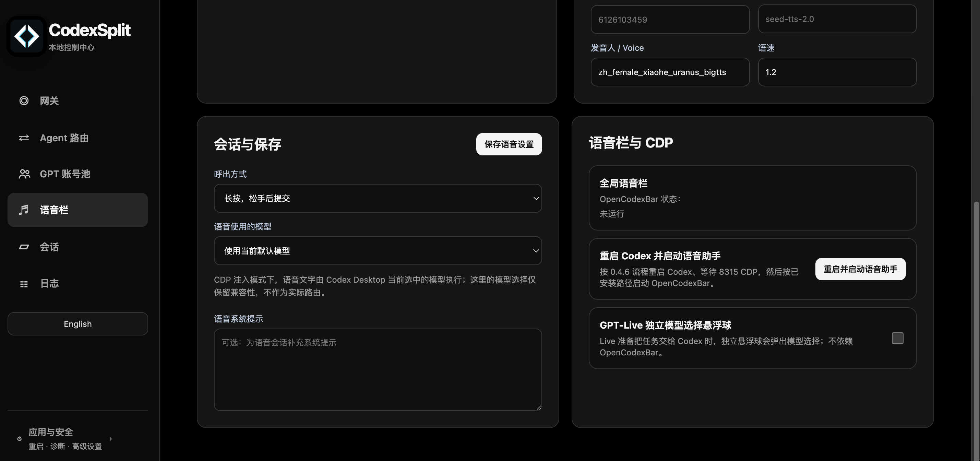
Task: Click the field containing 6126103459
Action: pos(670,20)
